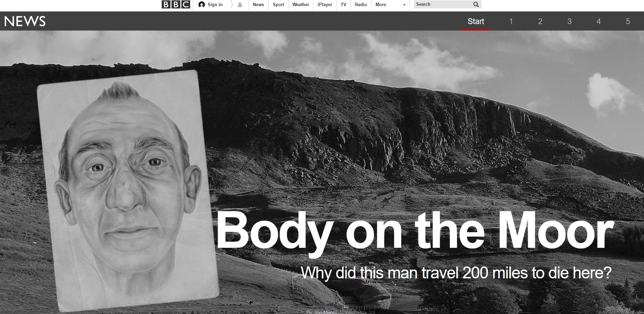Navigate to iPlayer
644x314 pixels.
tap(325, 5)
